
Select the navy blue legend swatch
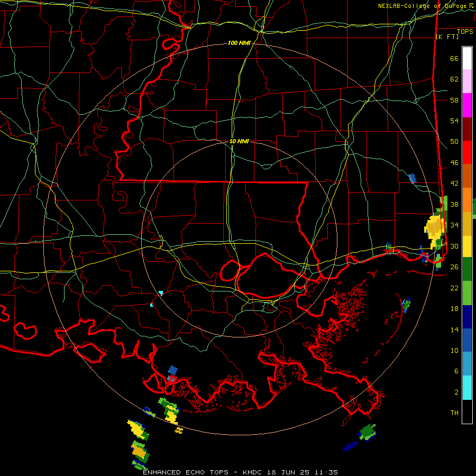(x=467, y=317)
